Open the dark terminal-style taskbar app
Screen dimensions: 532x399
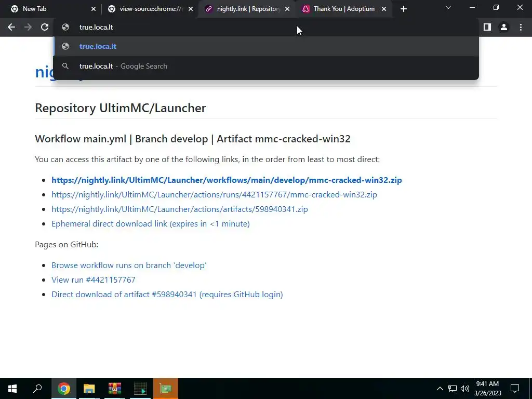(x=140, y=389)
